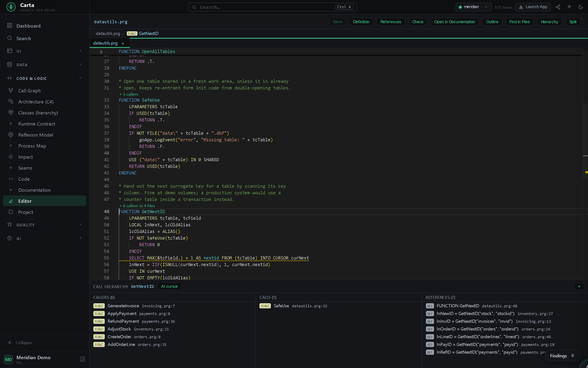
Task: Open the Outline view
Action: tap(492, 22)
